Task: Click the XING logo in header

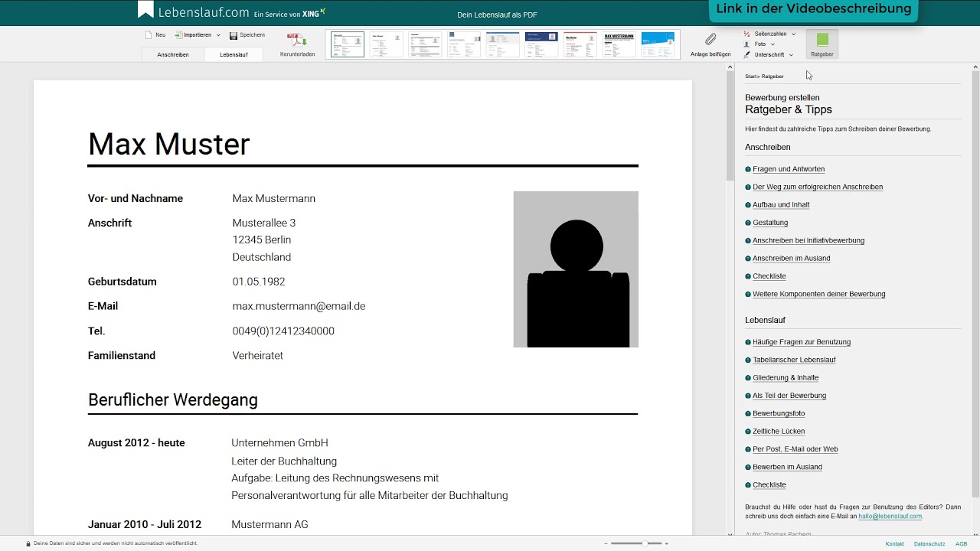Action: pos(314,12)
